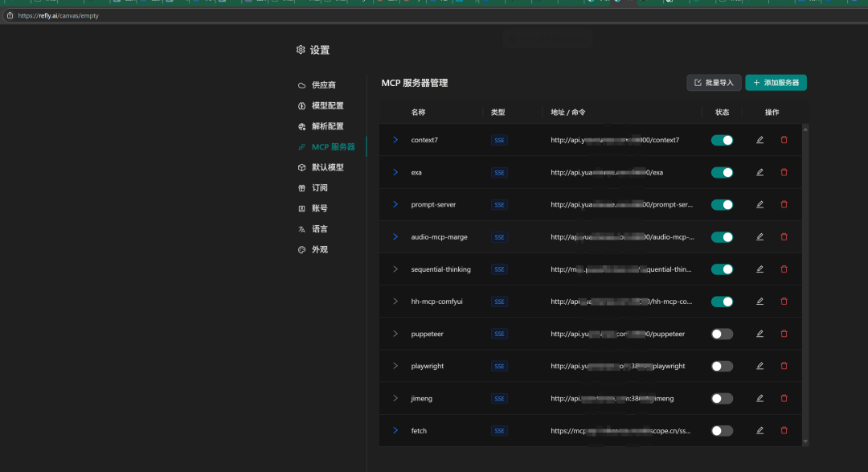Click the gear icon beside 设置 heading
This screenshot has width=868, height=472.
(x=300, y=49)
